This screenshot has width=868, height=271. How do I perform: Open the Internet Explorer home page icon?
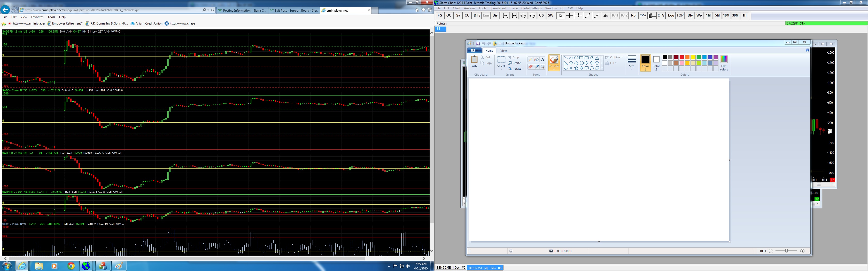(x=417, y=10)
